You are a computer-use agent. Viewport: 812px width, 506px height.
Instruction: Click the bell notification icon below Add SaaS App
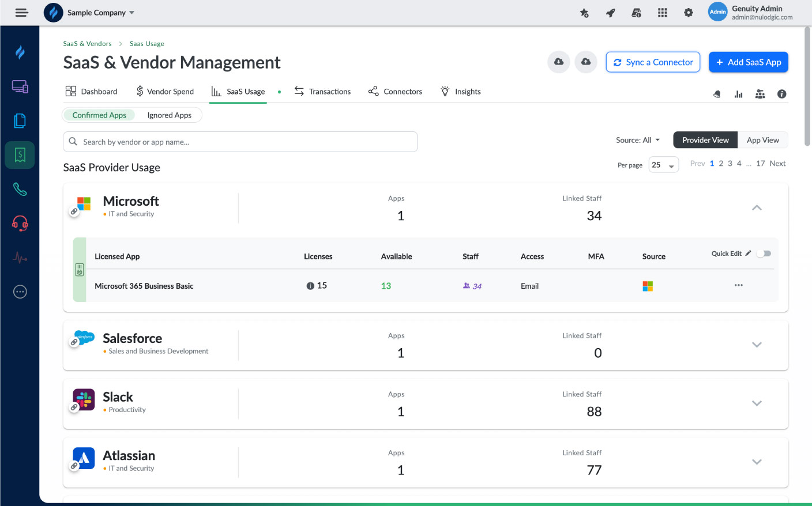717,94
